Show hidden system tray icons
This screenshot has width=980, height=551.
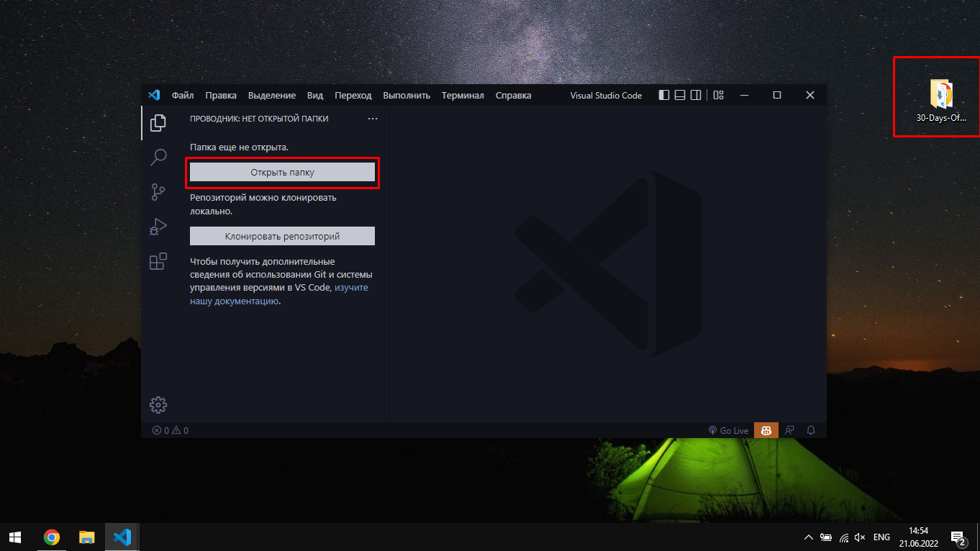coord(808,537)
